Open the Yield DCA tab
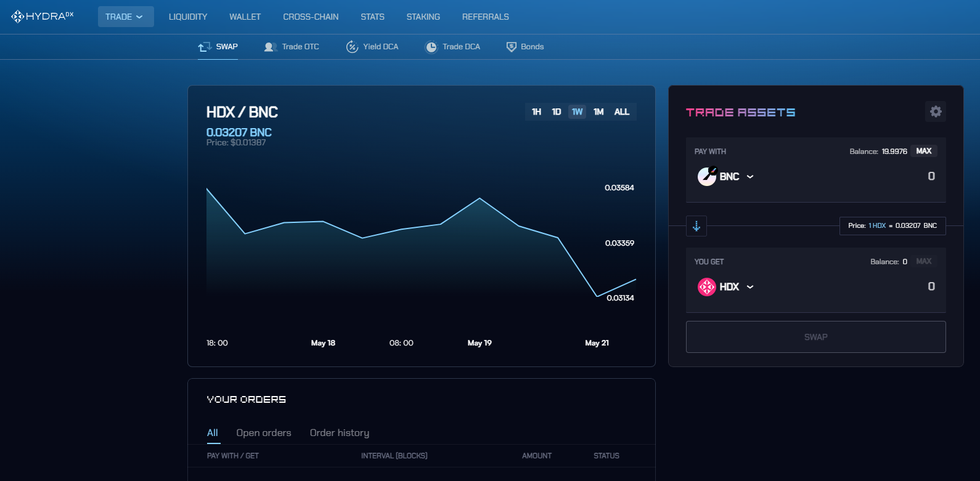 point(372,47)
